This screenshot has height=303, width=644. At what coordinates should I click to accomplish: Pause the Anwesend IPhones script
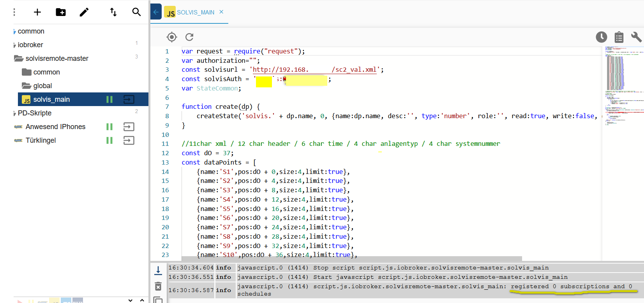[109, 127]
